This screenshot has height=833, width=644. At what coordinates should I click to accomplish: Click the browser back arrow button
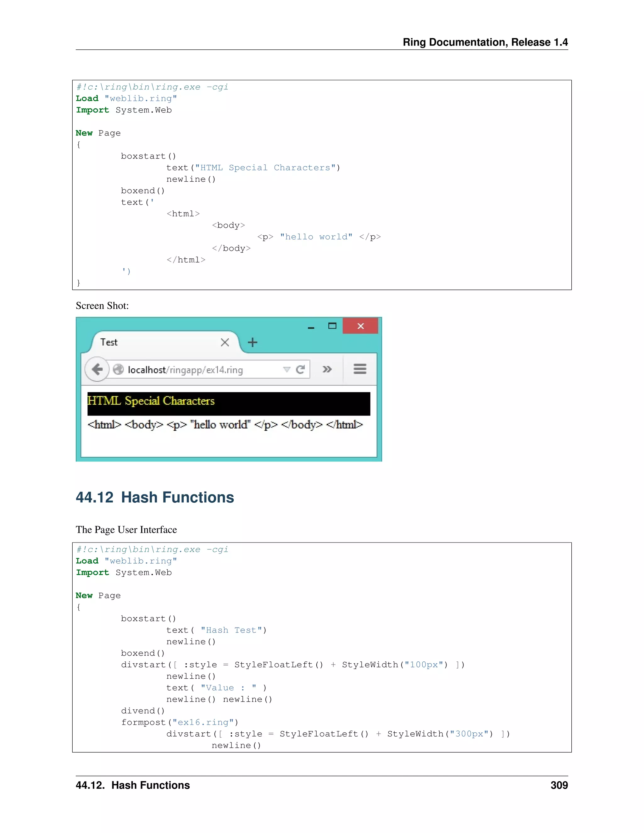(x=97, y=369)
